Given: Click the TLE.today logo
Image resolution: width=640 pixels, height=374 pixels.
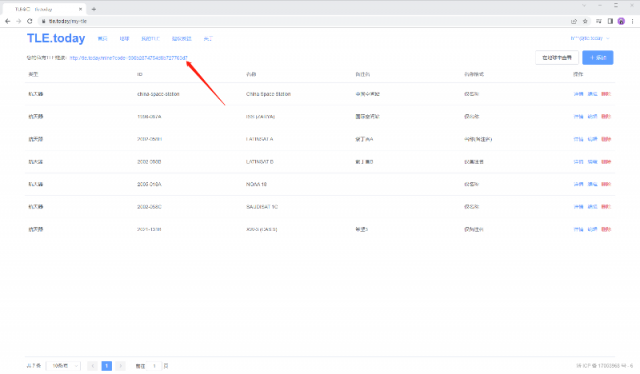Looking at the screenshot, I should click(x=56, y=38).
